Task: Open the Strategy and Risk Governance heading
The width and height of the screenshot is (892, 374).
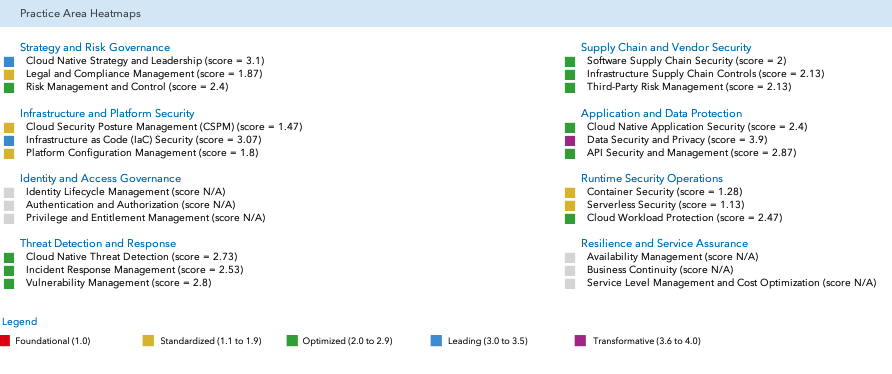Action: [95, 47]
